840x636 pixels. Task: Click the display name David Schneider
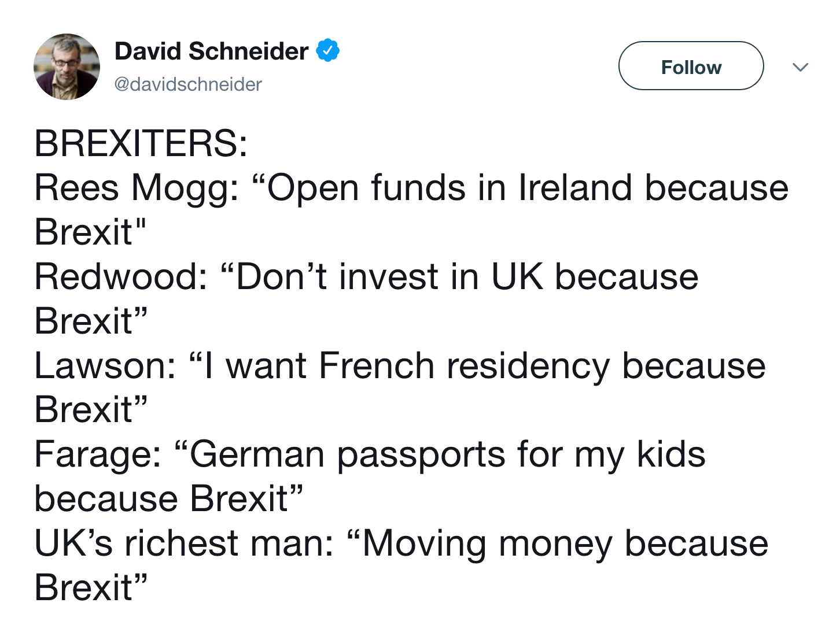(x=212, y=50)
